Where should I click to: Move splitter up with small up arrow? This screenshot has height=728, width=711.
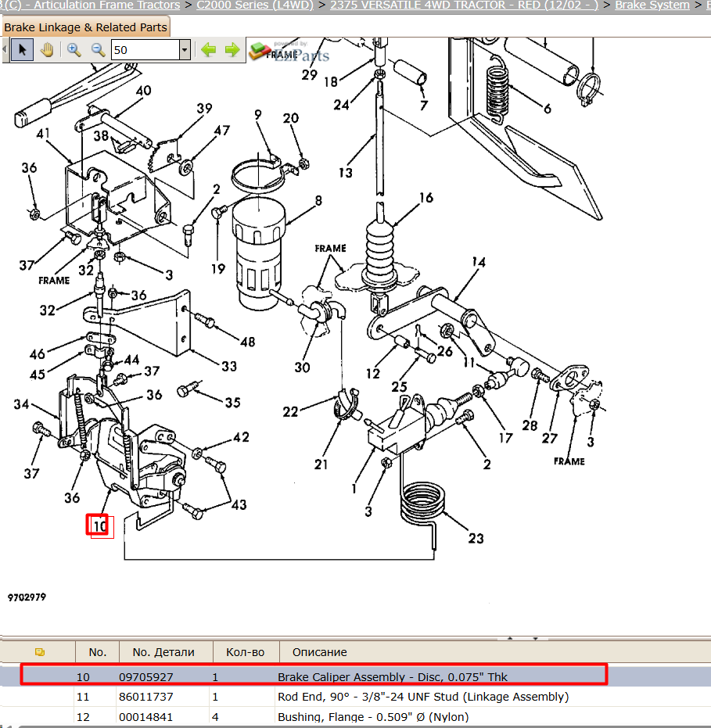(x=510, y=638)
